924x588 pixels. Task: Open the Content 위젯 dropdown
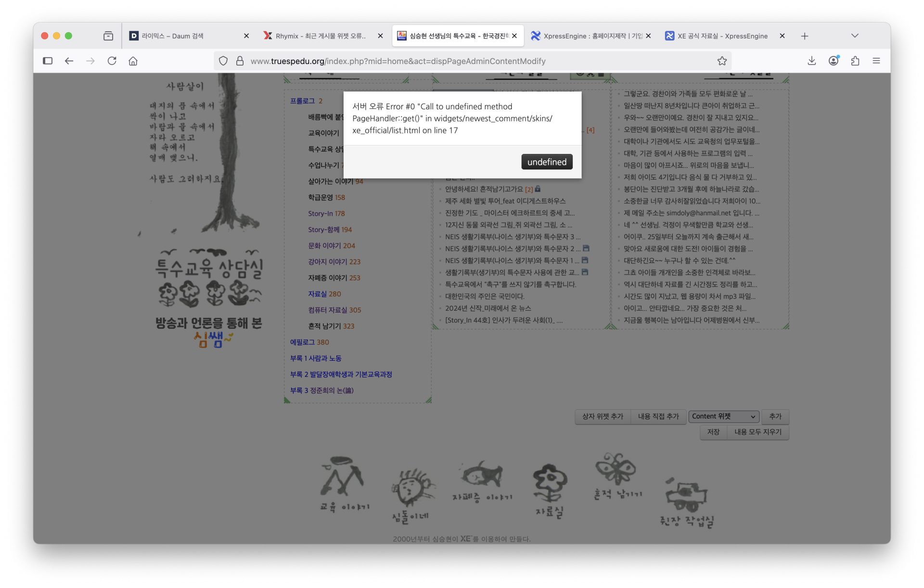coord(723,416)
